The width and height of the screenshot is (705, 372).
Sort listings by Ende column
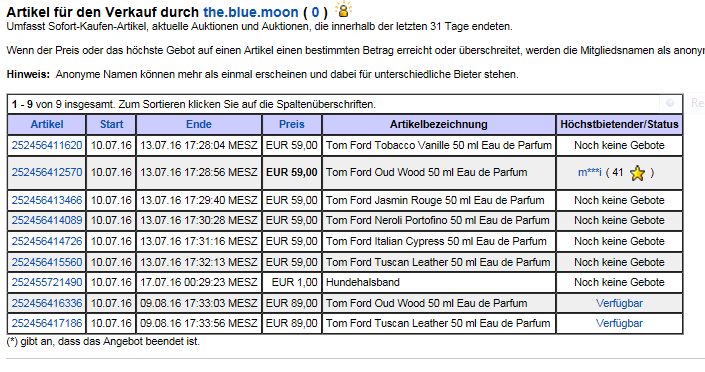pyautogui.click(x=199, y=125)
